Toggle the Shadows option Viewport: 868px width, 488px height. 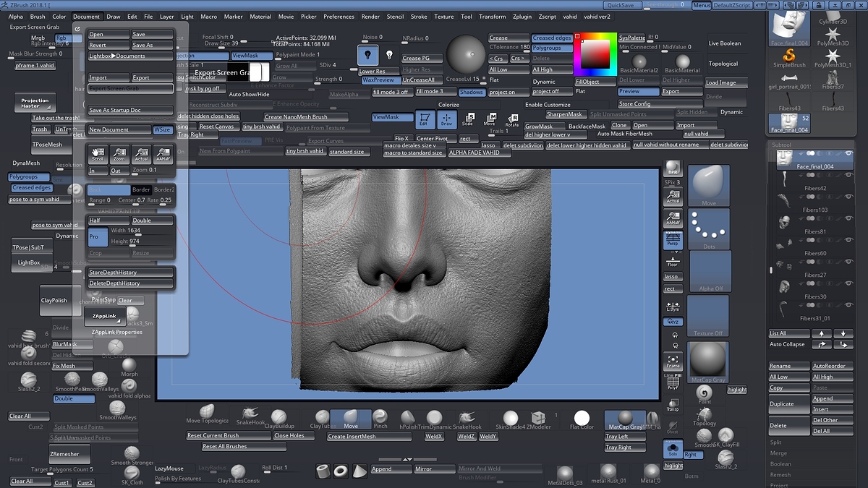pyautogui.click(x=472, y=92)
